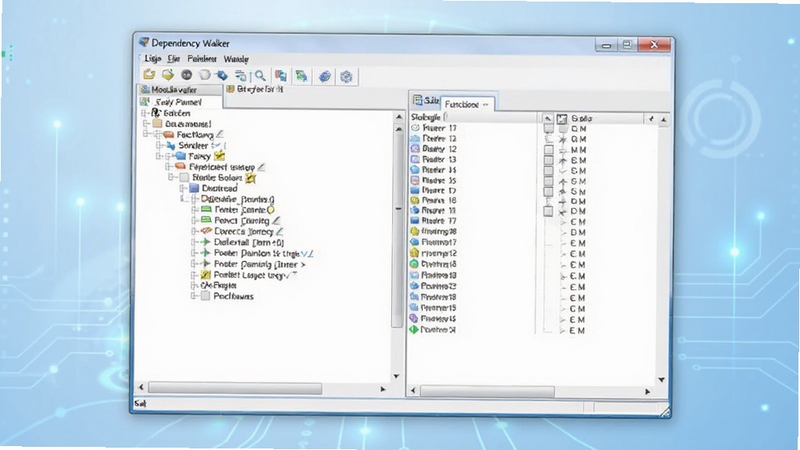Click the right panel's horizontal scroll right arrow
The width and height of the screenshot is (800, 450).
point(647,391)
